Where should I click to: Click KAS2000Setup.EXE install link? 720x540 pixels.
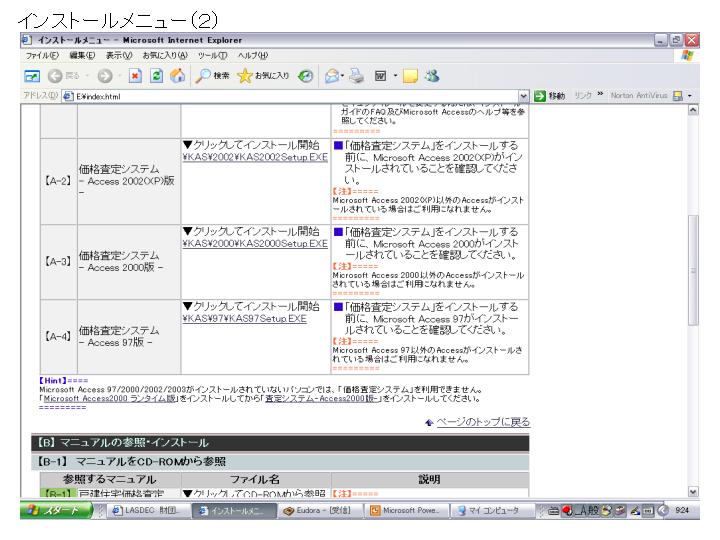255,243
